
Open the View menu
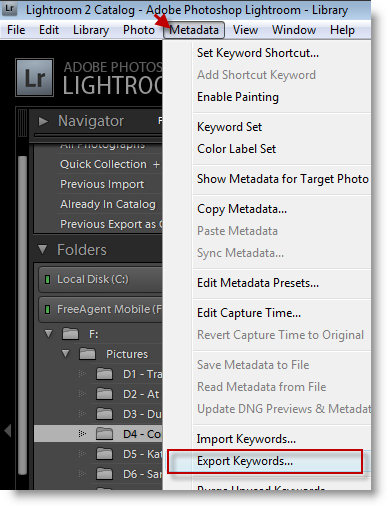(245, 30)
